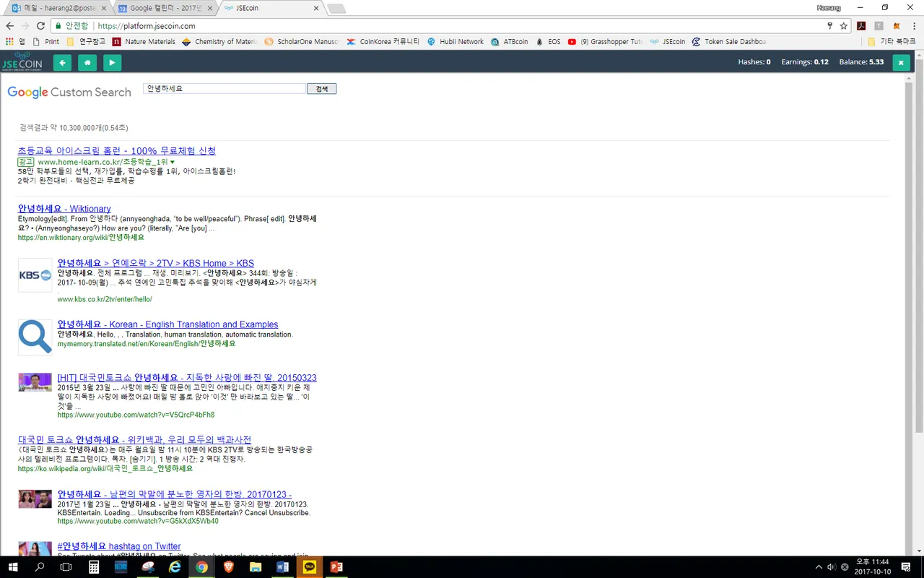Expand the ad URL dropdown arrow
The width and height of the screenshot is (924, 578).
[x=173, y=162]
